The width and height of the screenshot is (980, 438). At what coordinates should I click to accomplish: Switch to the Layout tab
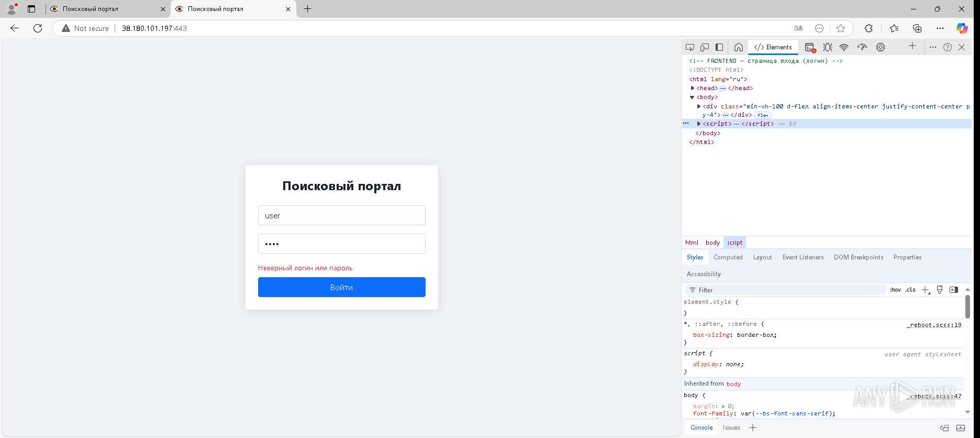762,257
